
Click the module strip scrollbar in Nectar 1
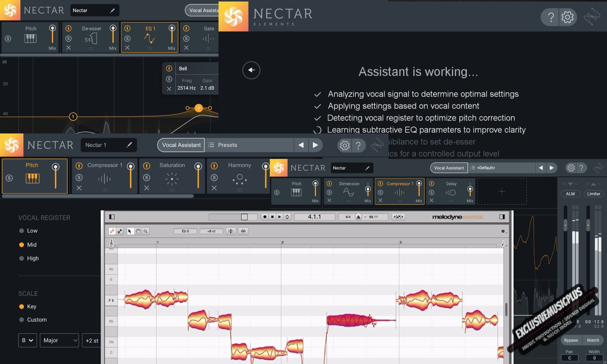pyautogui.click(x=98, y=196)
